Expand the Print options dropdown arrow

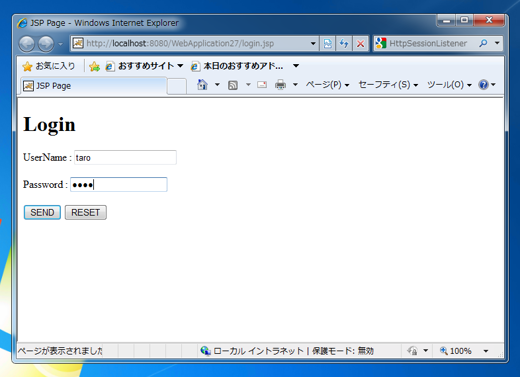tap(295, 85)
